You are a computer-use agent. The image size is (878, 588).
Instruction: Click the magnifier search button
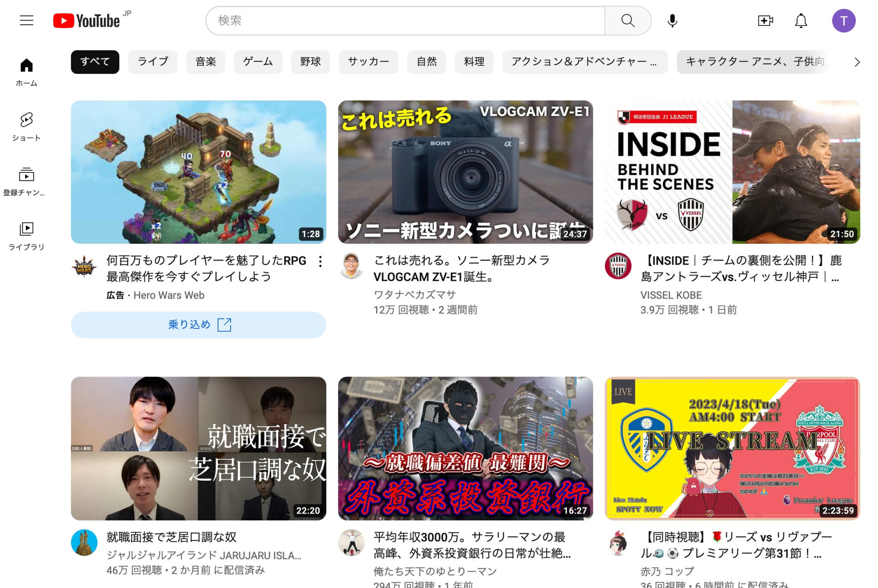coord(628,20)
